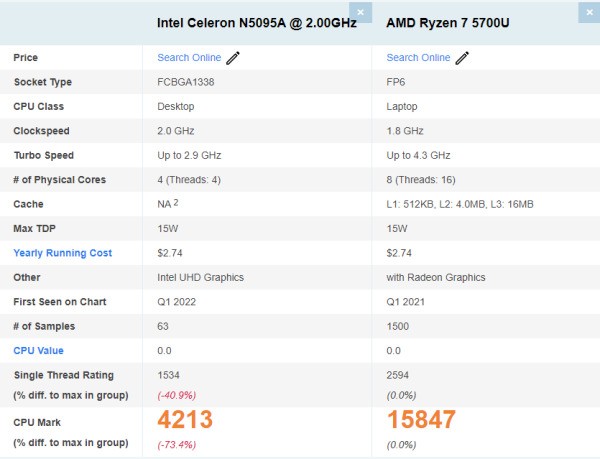
Task: Click the CPU Class row label
Action: pyautogui.click(x=39, y=106)
